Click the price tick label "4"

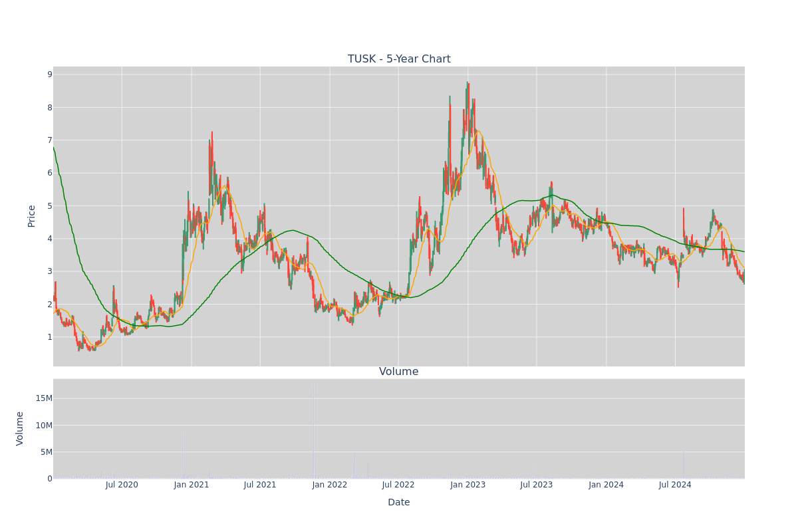click(49, 239)
